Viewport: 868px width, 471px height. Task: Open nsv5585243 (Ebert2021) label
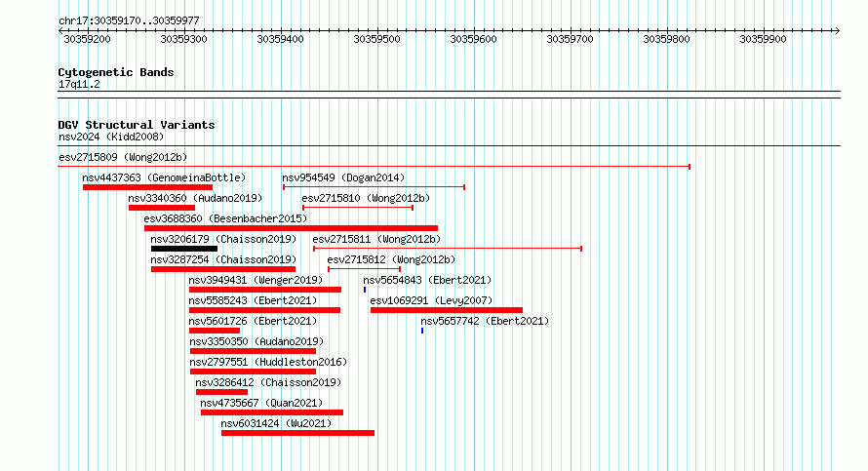click(x=253, y=300)
